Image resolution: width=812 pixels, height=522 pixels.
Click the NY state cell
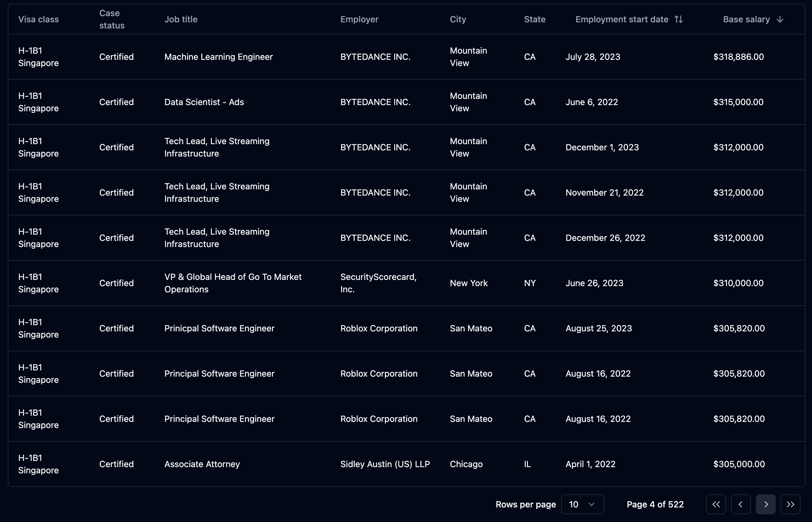tap(529, 283)
